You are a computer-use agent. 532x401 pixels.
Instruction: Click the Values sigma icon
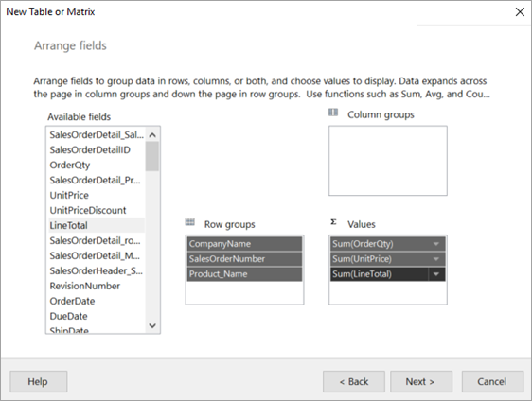(x=333, y=222)
